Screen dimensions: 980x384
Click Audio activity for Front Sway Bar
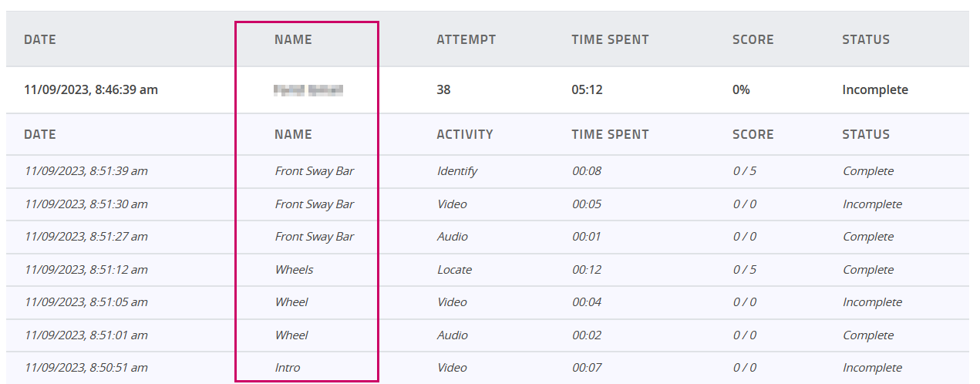pos(452,237)
